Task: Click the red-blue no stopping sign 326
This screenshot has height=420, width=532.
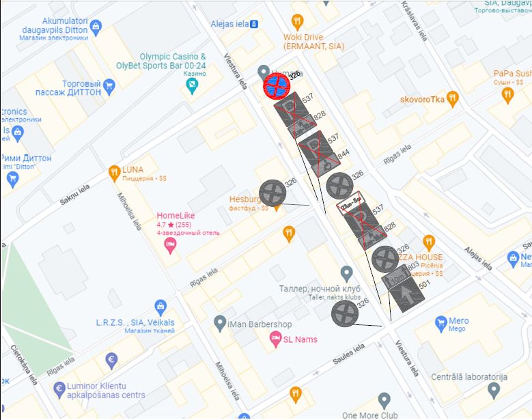Action: click(277, 86)
